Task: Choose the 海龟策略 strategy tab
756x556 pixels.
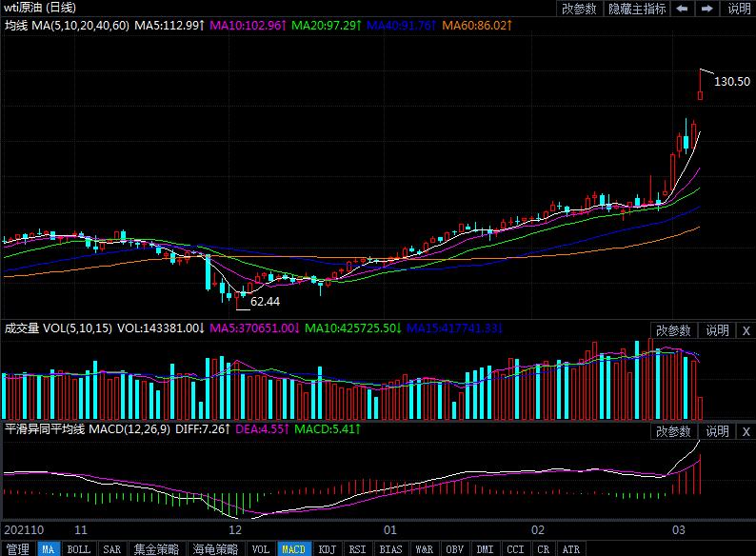Action: coord(215,549)
